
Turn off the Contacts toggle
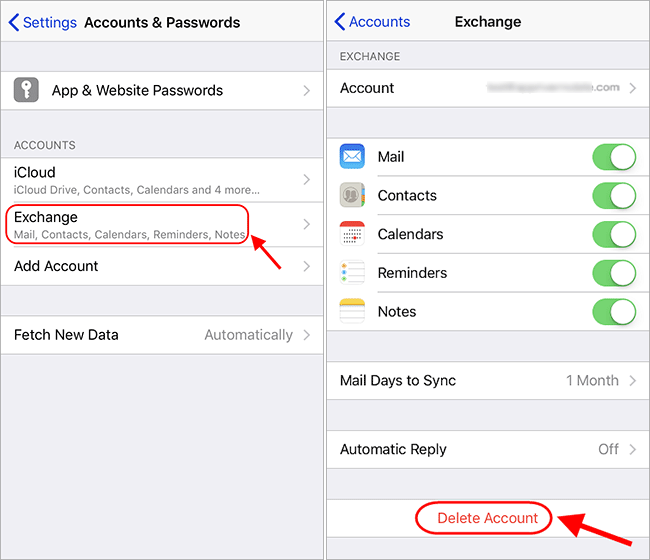[x=614, y=195]
